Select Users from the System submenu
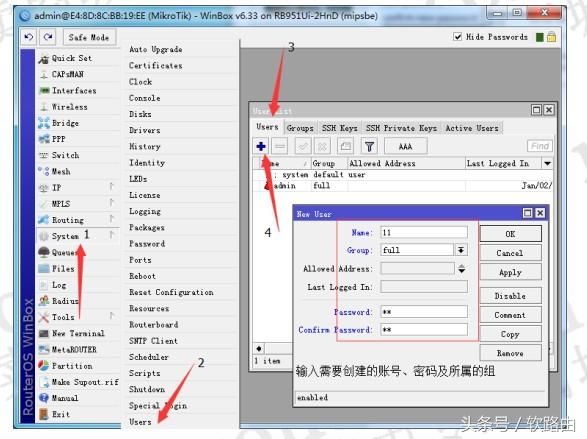The width and height of the screenshot is (587, 439). tap(140, 422)
